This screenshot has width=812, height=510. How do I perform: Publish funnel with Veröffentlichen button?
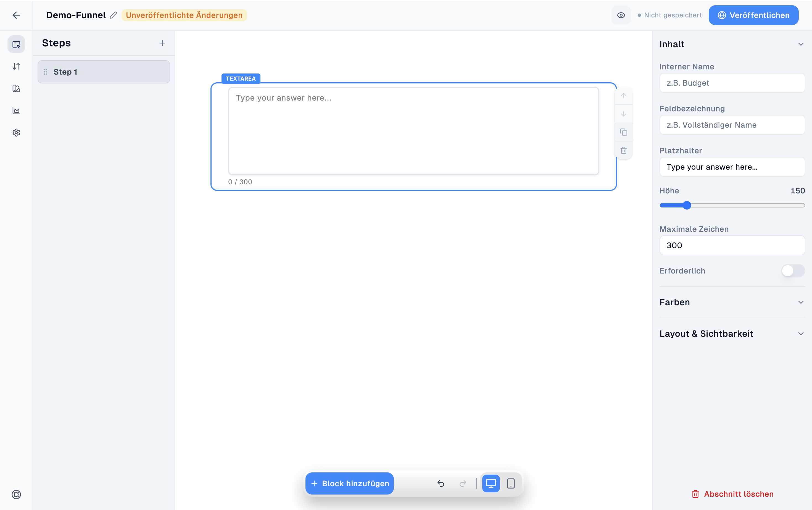753,15
